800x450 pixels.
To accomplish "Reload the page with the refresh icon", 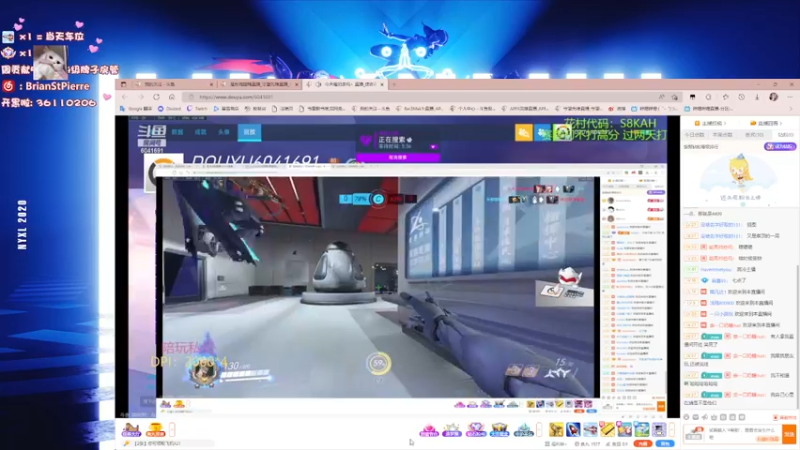I will 156,97.
